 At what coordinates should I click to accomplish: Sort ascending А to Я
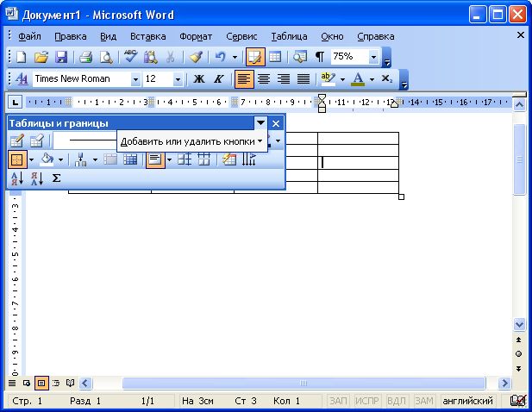tap(17, 178)
